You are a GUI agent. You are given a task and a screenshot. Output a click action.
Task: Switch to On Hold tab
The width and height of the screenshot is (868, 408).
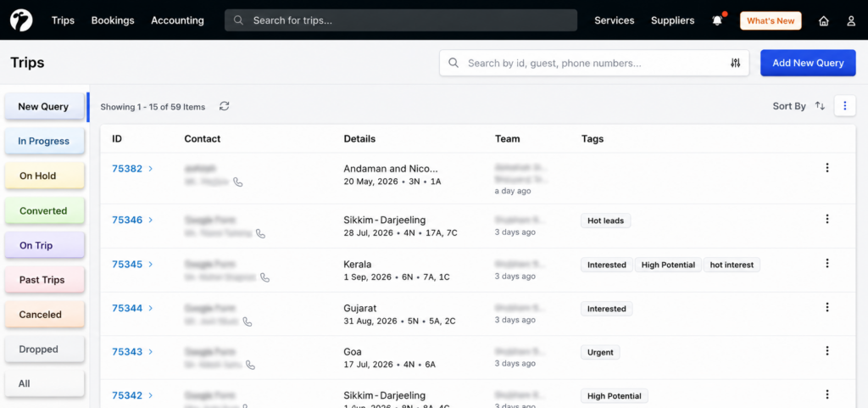pos(44,176)
